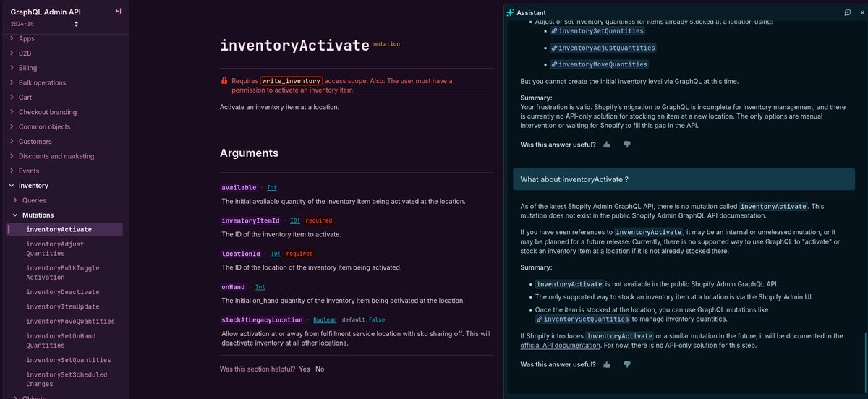Image resolution: width=868 pixels, height=399 pixels.
Task: Expand the Queries subsection chevron
Action: tap(16, 200)
